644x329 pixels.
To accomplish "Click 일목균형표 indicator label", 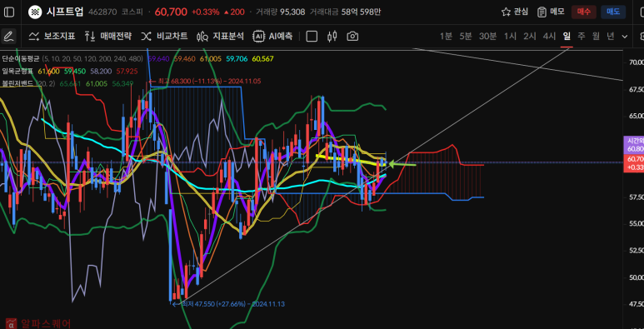I will point(18,71).
